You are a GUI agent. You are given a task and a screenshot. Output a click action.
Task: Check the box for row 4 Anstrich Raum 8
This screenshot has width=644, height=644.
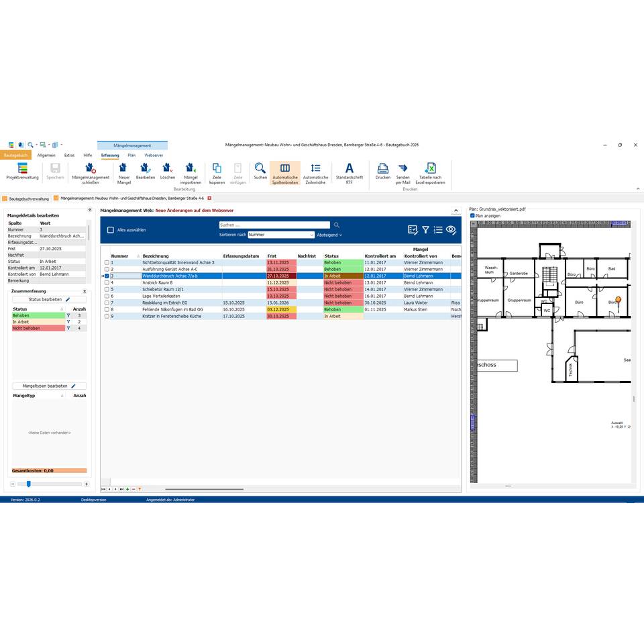(x=107, y=282)
